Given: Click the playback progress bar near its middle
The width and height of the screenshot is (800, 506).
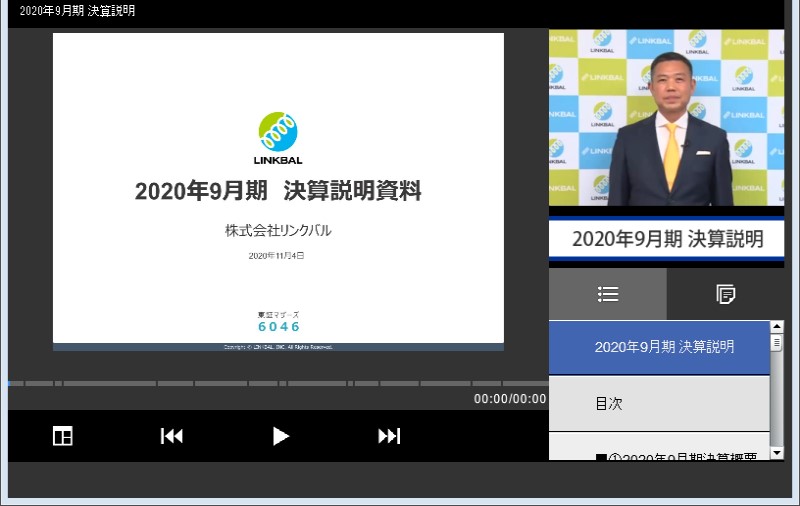Looking at the screenshot, I should 278,383.
